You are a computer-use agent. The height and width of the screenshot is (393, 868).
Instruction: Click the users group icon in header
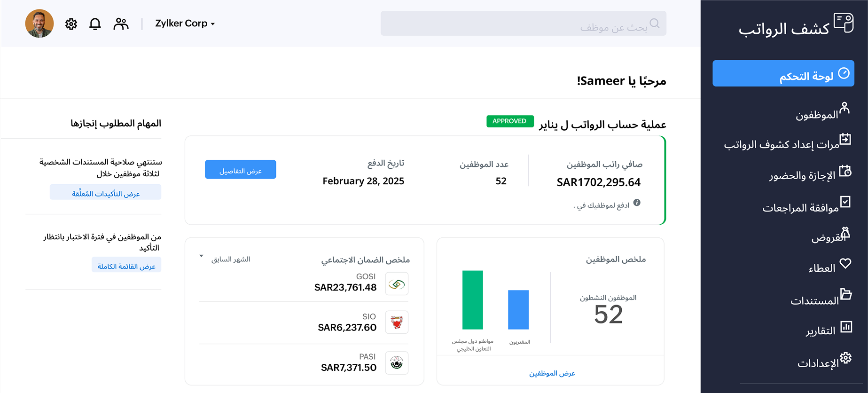(121, 24)
